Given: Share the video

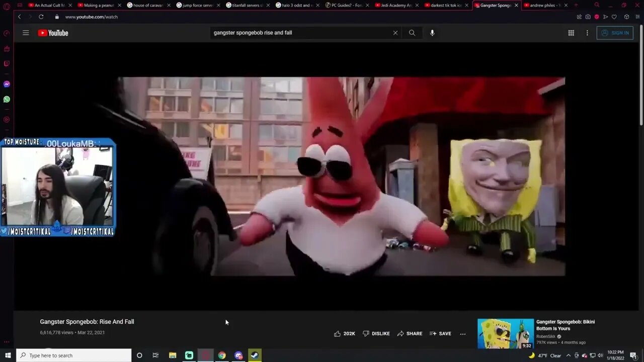Looking at the screenshot, I should [x=410, y=333].
